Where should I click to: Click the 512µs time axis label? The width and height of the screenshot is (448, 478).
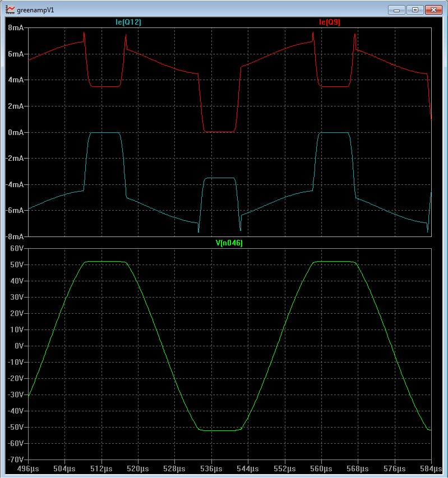pyautogui.click(x=101, y=468)
